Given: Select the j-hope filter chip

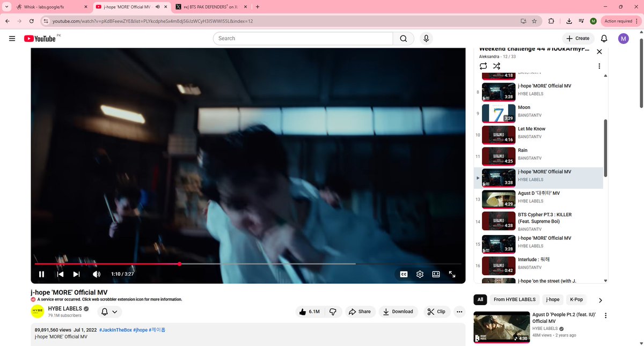Looking at the screenshot, I should pyautogui.click(x=553, y=299).
